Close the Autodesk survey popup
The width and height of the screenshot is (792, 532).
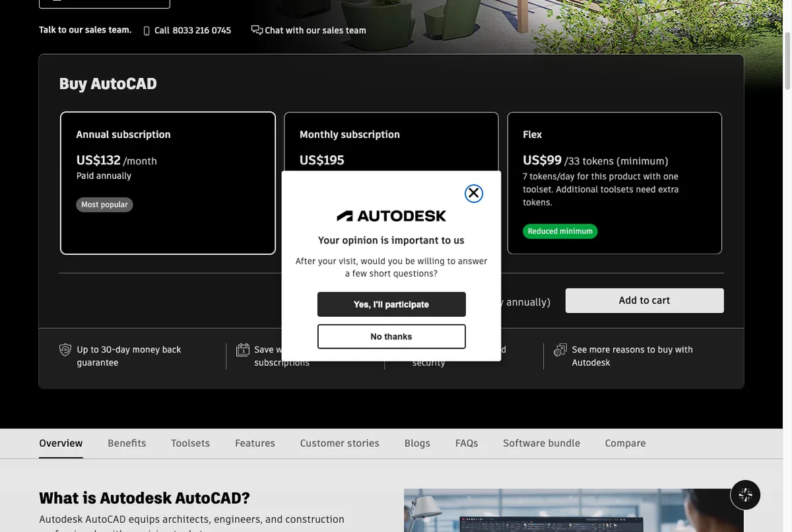click(x=474, y=193)
